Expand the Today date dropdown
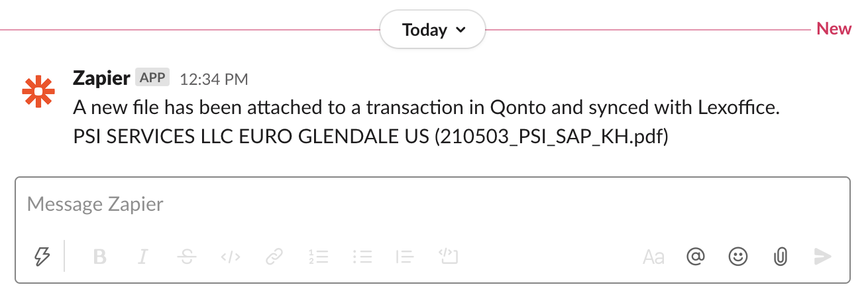 433,29
